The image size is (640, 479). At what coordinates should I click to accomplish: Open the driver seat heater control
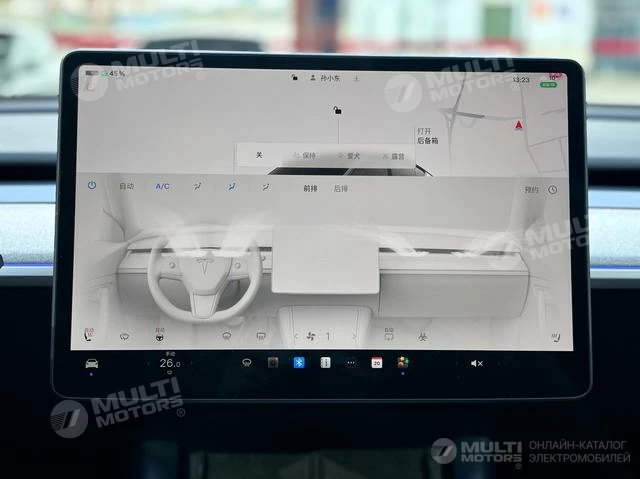[x=91, y=336]
